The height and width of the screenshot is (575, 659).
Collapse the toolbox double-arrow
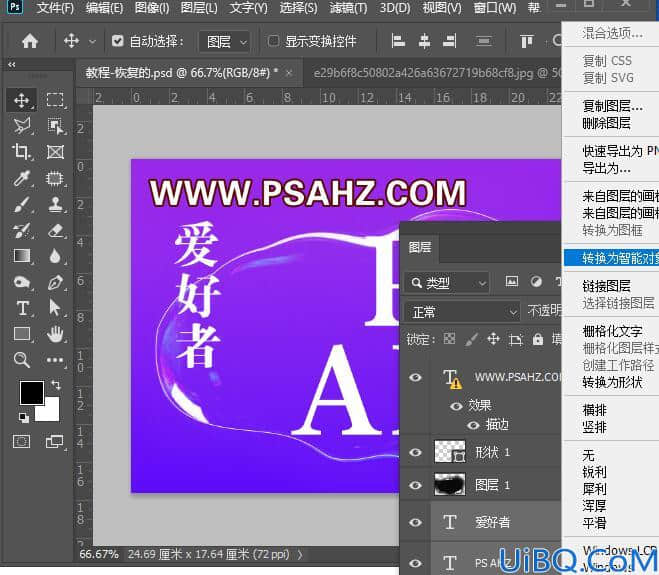12,64
